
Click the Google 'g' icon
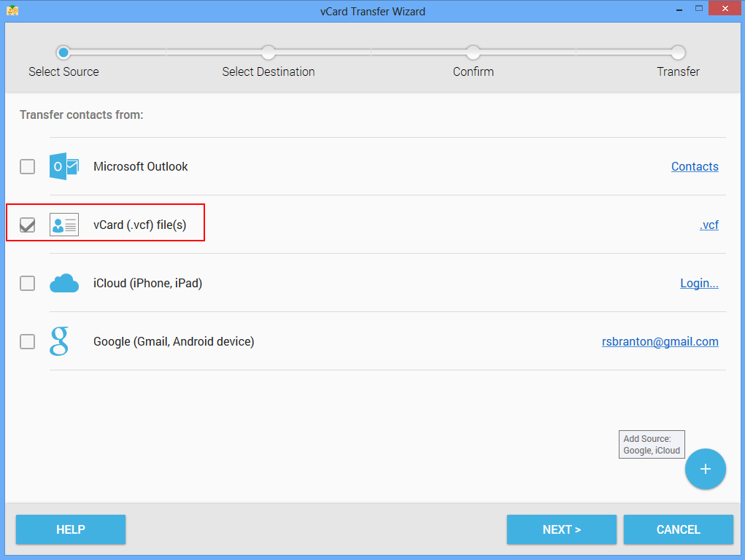pos(59,341)
